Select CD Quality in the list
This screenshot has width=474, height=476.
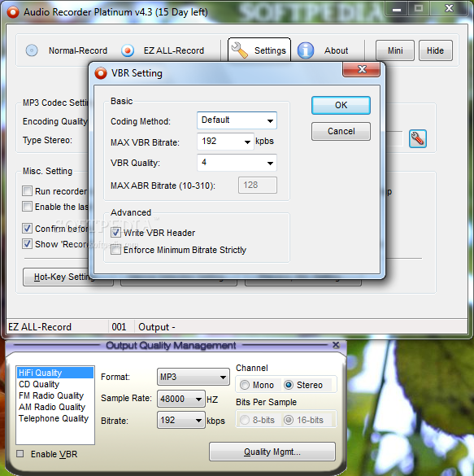click(x=55, y=384)
